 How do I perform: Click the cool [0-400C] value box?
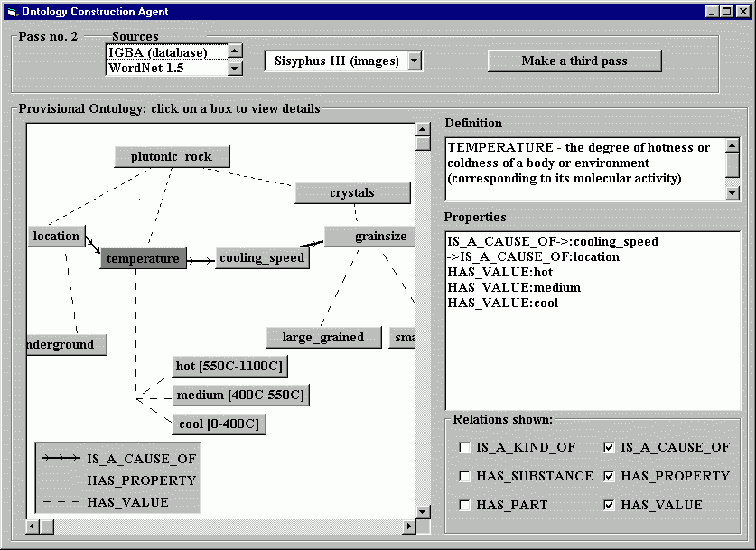click(218, 424)
